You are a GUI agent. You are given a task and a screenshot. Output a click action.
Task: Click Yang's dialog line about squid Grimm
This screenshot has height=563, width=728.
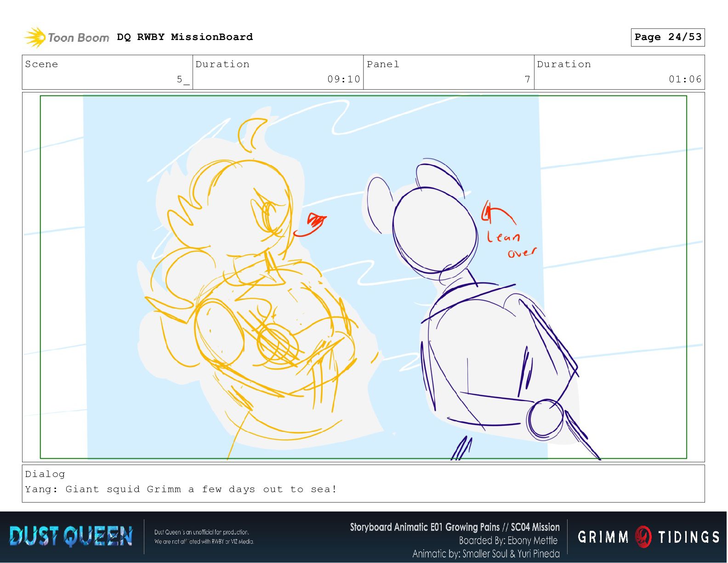181,489
